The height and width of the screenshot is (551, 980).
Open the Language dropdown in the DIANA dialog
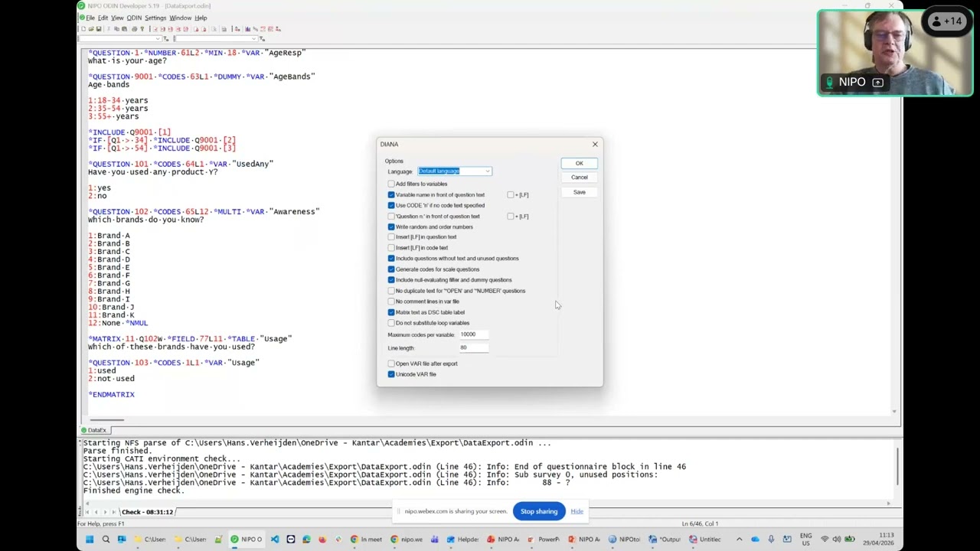[x=487, y=171]
